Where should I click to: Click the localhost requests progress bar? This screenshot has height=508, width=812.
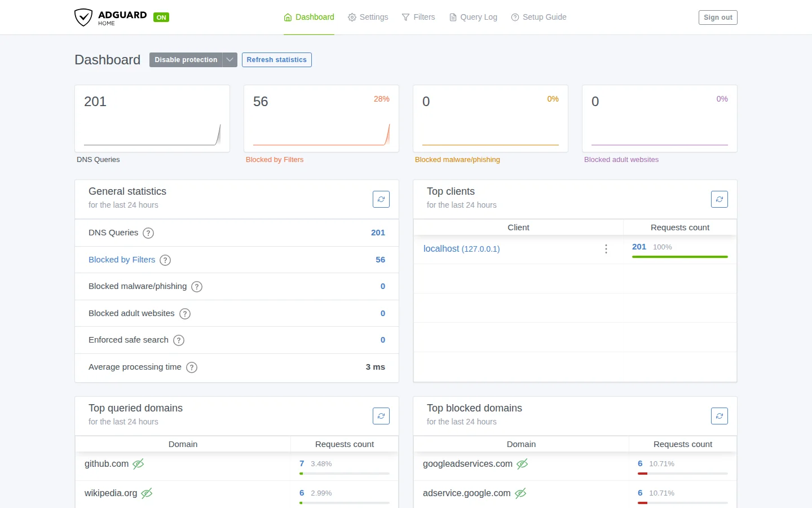(x=680, y=257)
